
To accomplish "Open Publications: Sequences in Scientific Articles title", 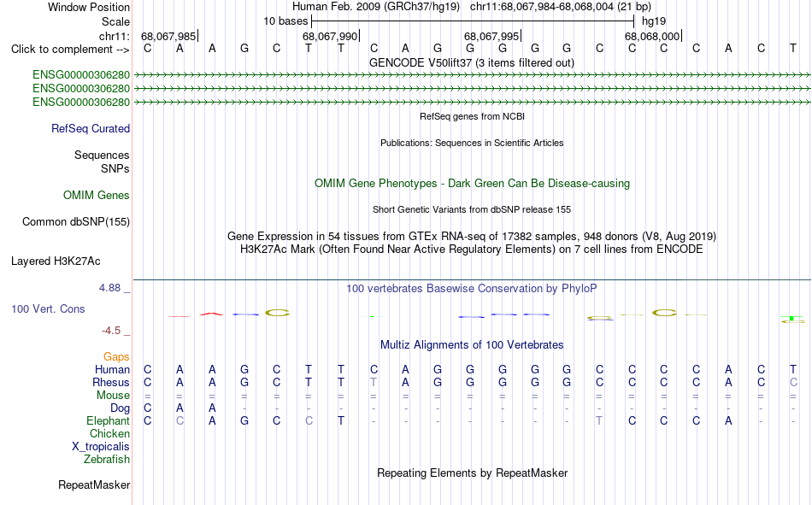I will click(x=472, y=143).
